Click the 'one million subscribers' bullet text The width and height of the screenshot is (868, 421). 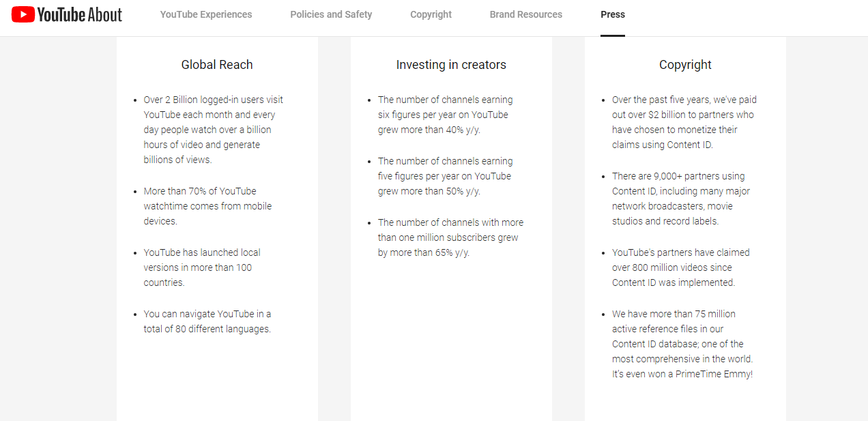450,237
